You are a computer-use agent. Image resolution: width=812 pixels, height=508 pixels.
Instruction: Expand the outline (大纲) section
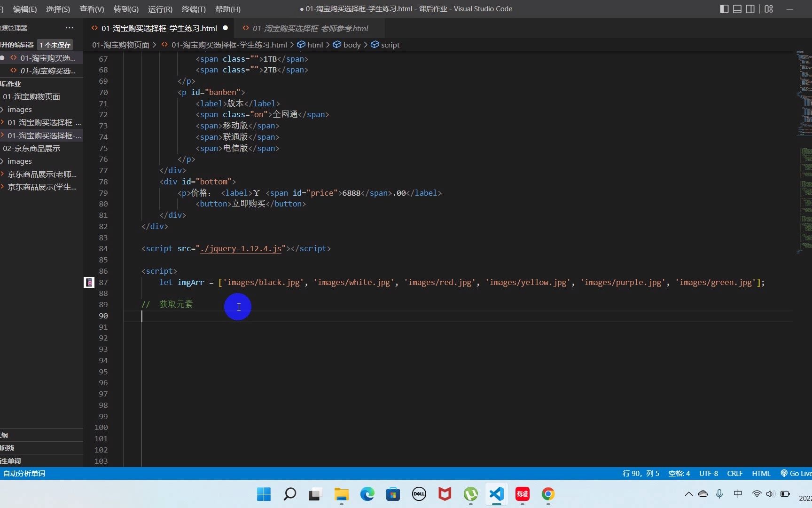(41, 435)
